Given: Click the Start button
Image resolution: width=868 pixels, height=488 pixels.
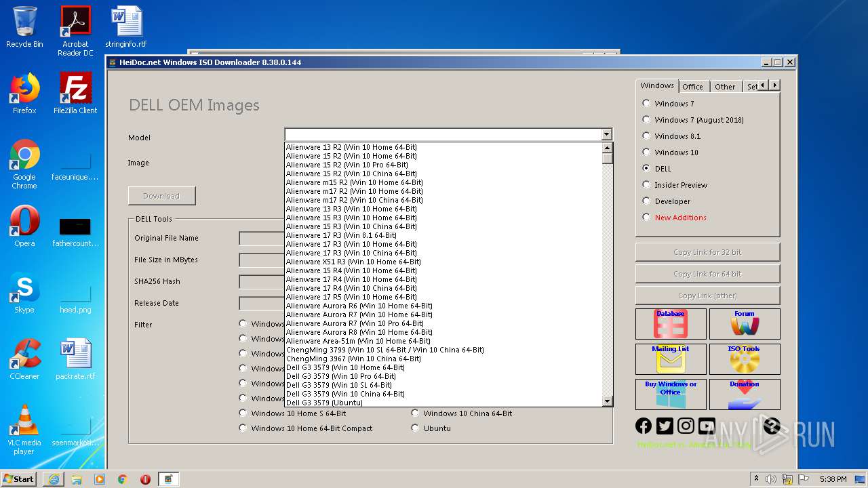Looking at the screenshot, I should point(19,479).
